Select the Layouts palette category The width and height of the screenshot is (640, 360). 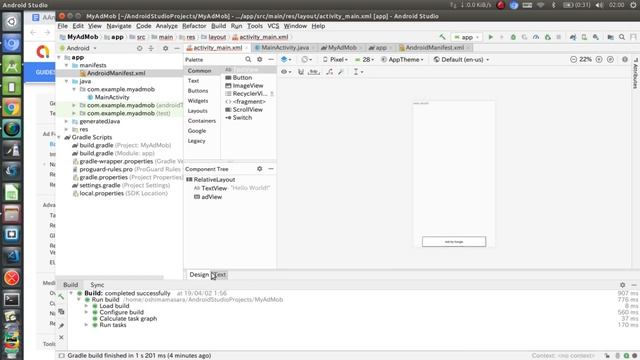[198, 111]
